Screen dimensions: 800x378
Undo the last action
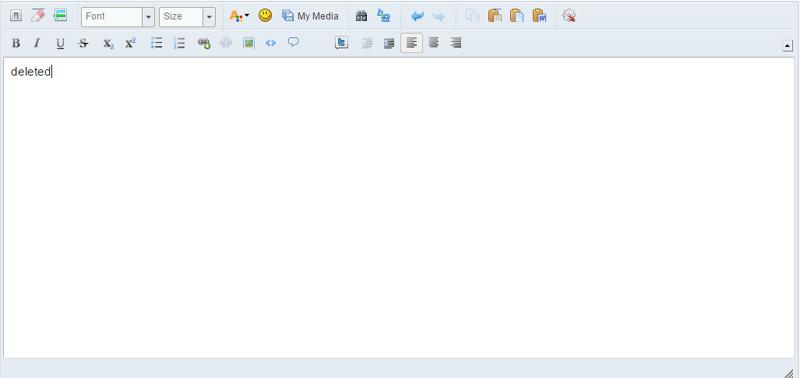pyautogui.click(x=417, y=16)
